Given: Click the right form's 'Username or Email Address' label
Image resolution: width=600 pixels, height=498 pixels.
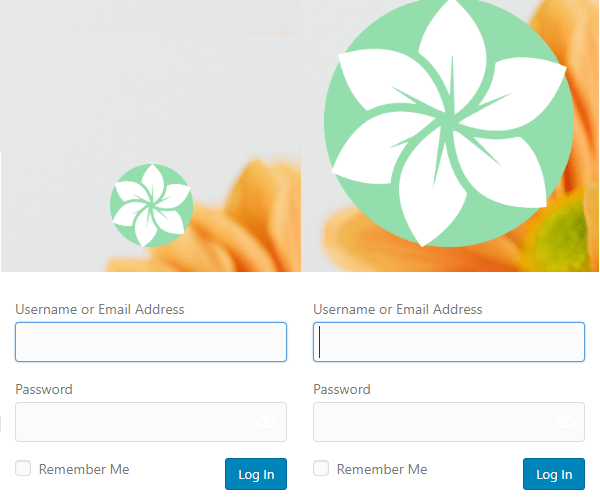Looking at the screenshot, I should point(398,309).
